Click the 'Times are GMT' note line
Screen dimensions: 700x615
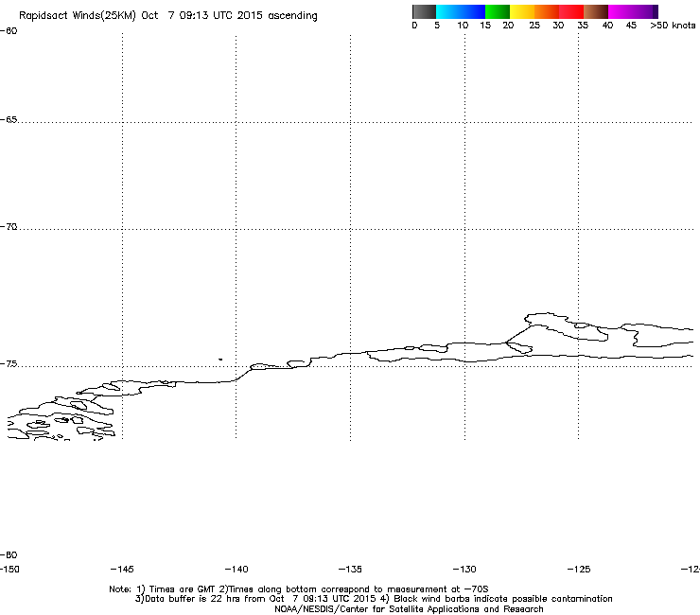(299, 589)
